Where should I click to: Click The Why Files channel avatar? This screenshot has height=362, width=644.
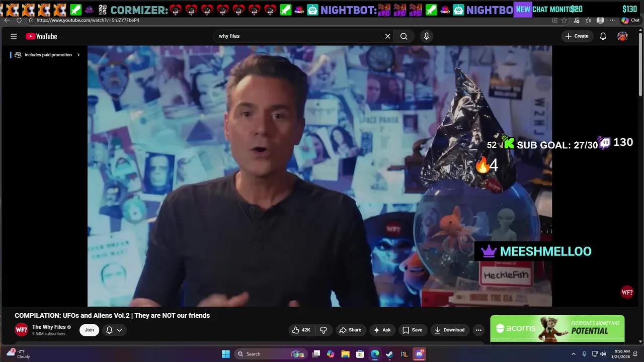point(21,330)
